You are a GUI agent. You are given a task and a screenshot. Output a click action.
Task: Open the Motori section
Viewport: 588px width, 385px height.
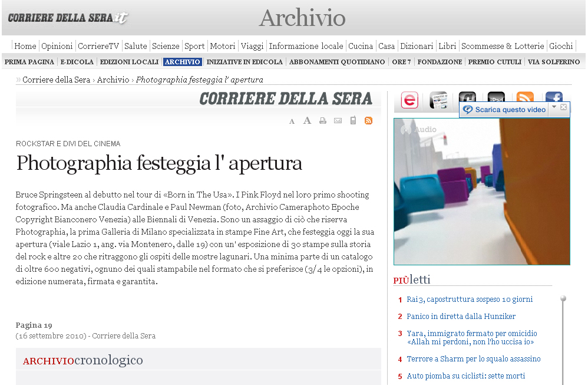coord(222,46)
